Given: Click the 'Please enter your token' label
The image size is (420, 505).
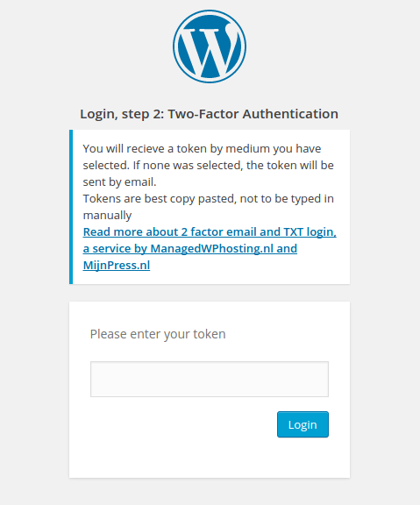Looking at the screenshot, I should [x=158, y=334].
